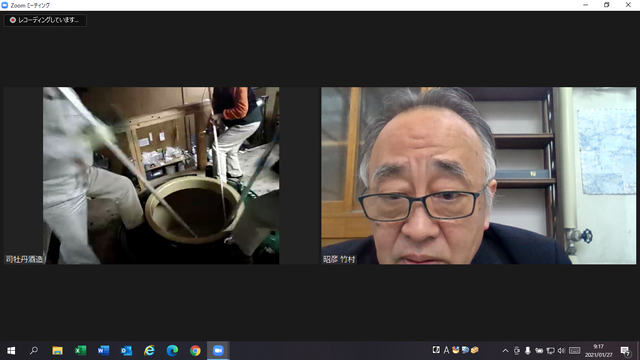The image size is (640, 360).
Task: Click the microphone tray icon
Action: (x=528, y=351)
